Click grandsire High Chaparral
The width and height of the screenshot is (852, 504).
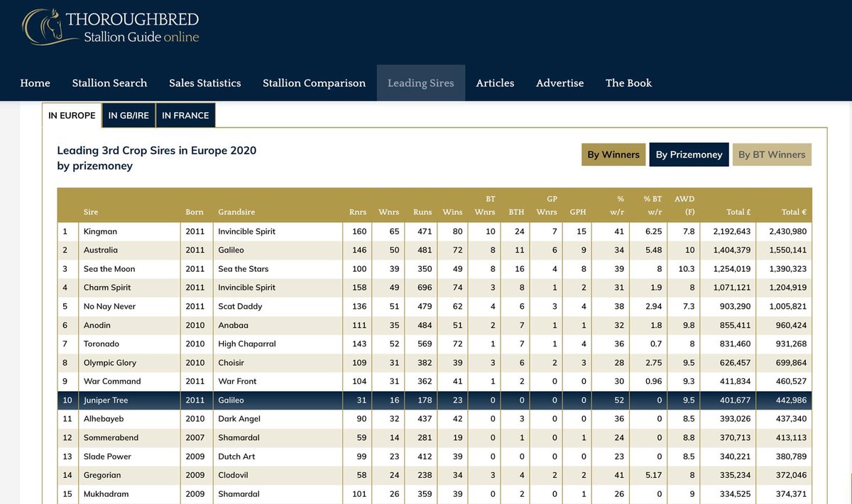pos(247,344)
